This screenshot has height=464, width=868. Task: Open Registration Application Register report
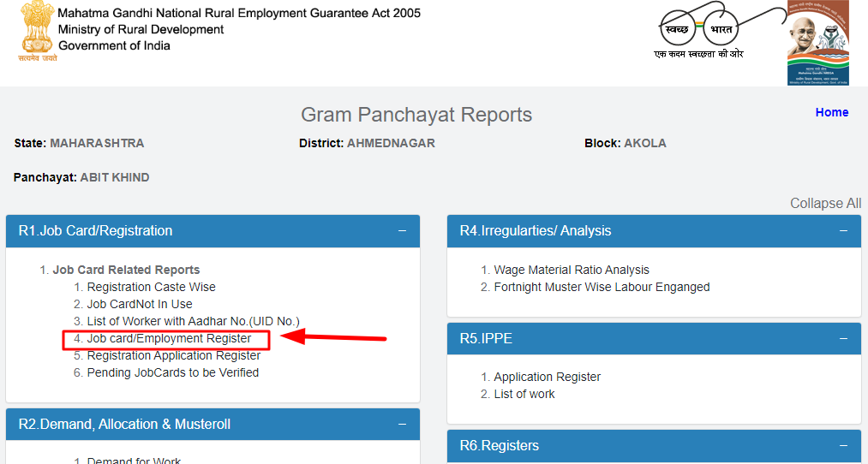(x=174, y=355)
